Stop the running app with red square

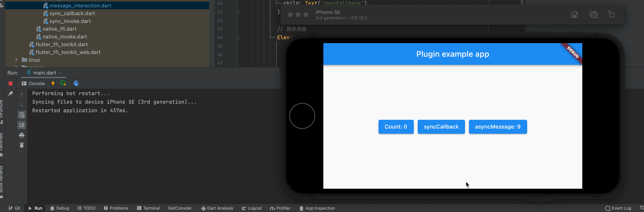[10, 83]
